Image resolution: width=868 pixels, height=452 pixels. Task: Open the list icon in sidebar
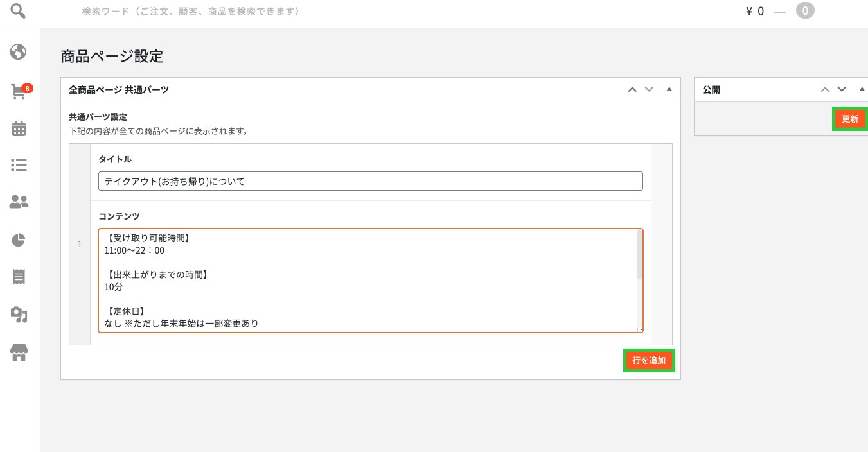19,165
